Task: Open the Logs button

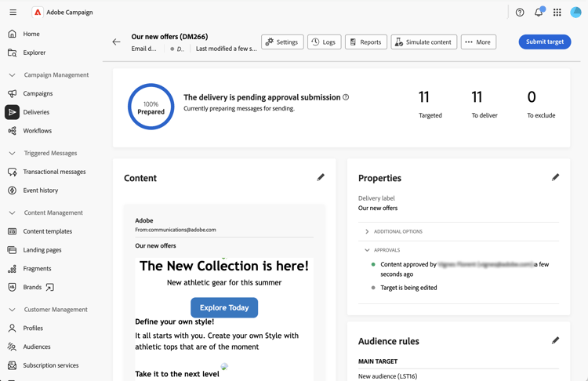Action: [324, 42]
